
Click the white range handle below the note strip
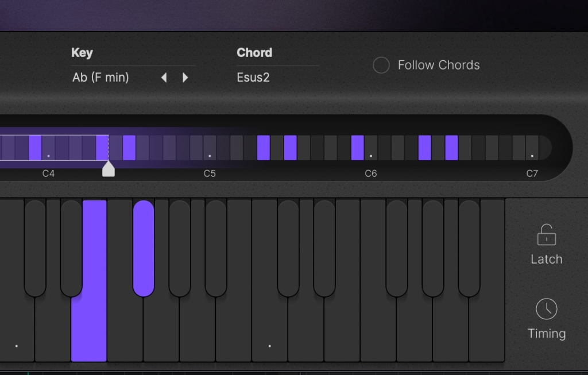coord(108,169)
